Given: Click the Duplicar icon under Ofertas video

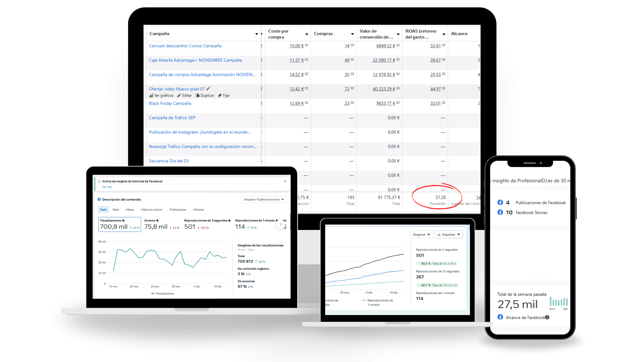Looking at the screenshot, I should (x=198, y=96).
